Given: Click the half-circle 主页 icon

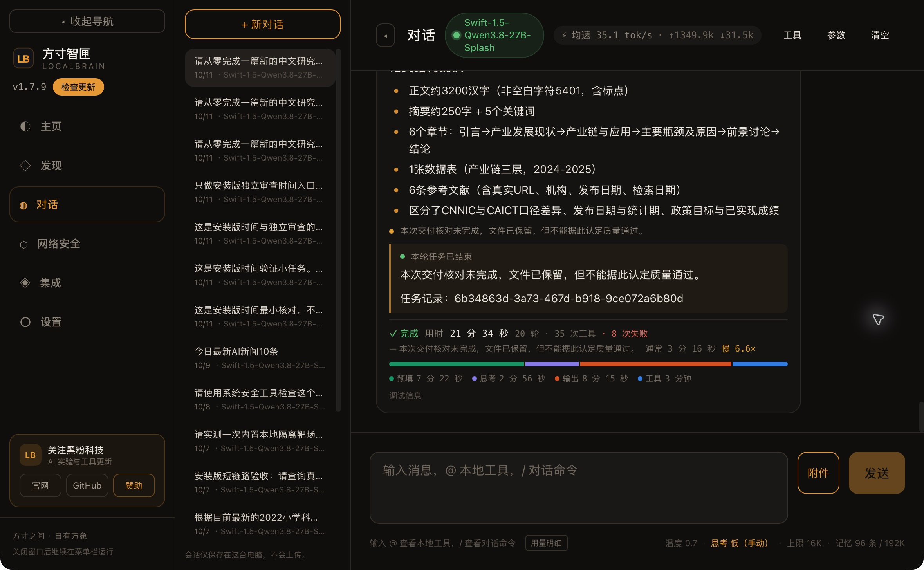Looking at the screenshot, I should pyautogui.click(x=25, y=126).
